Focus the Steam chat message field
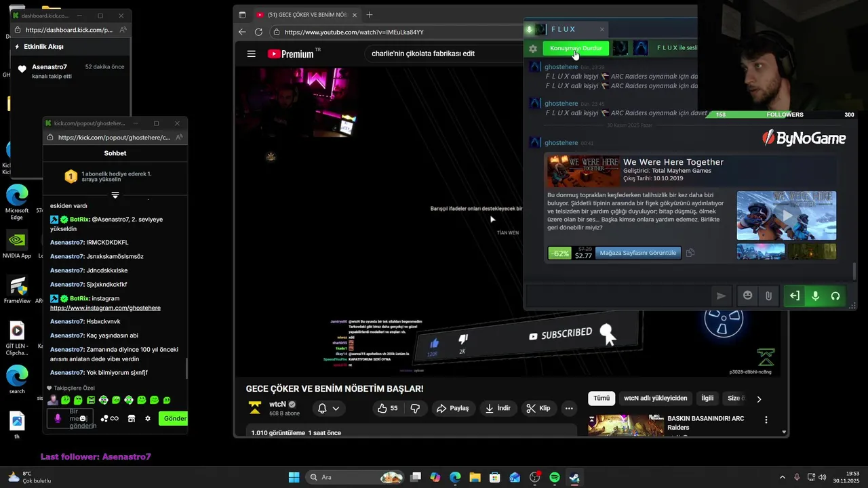The width and height of the screenshot is (868, 488). tap(617, 296)
